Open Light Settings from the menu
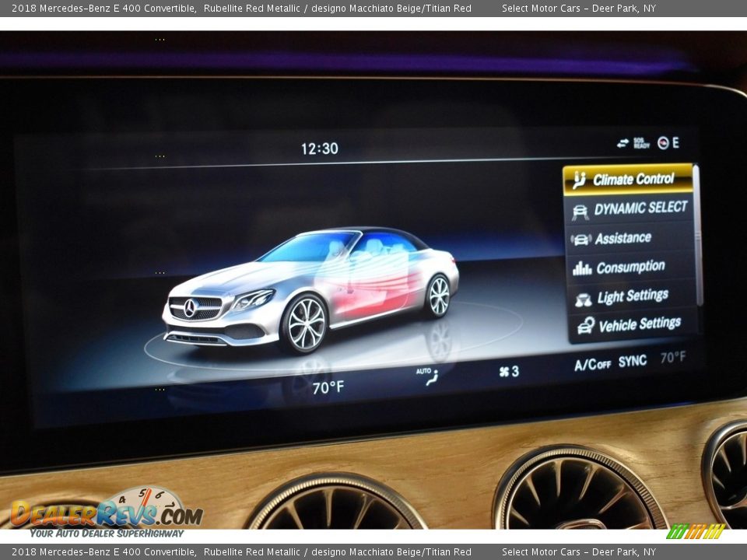Viewport: 747px width, 560px height. pyautogui.click(x=632, y=296)
